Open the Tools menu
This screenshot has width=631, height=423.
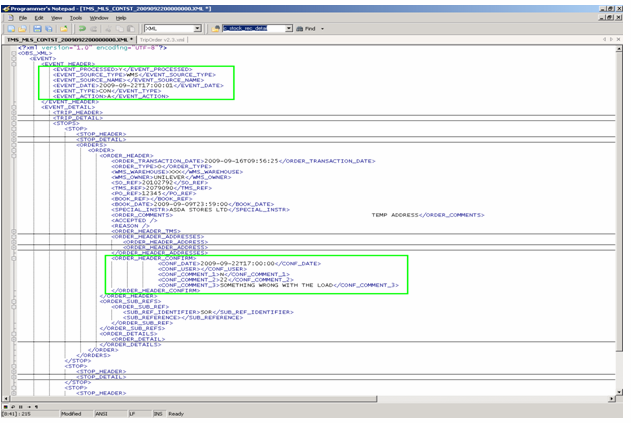76,18
